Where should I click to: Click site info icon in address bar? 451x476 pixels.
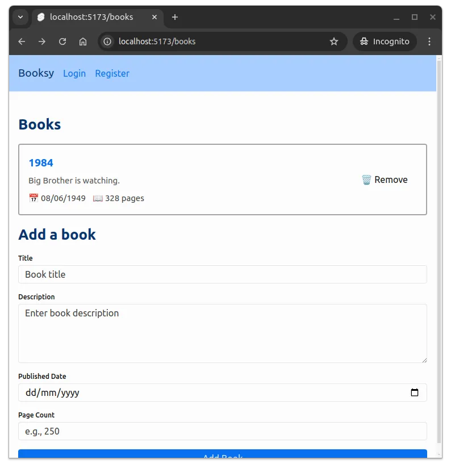click(x=108, y=41)
